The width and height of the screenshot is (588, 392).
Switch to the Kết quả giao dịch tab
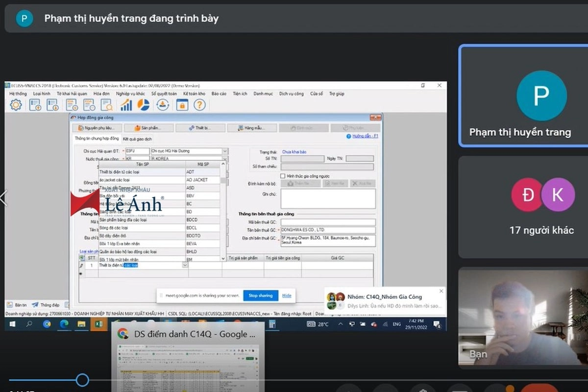tap(138, 139)
